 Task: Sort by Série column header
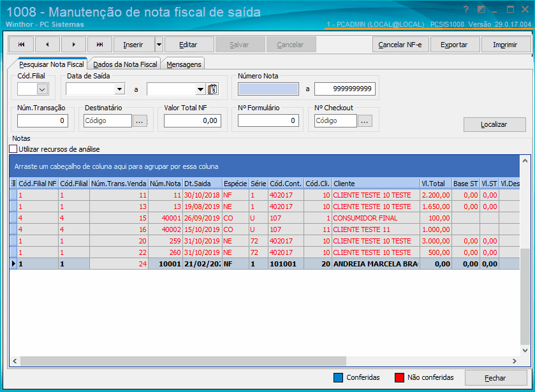click(259, 184)
